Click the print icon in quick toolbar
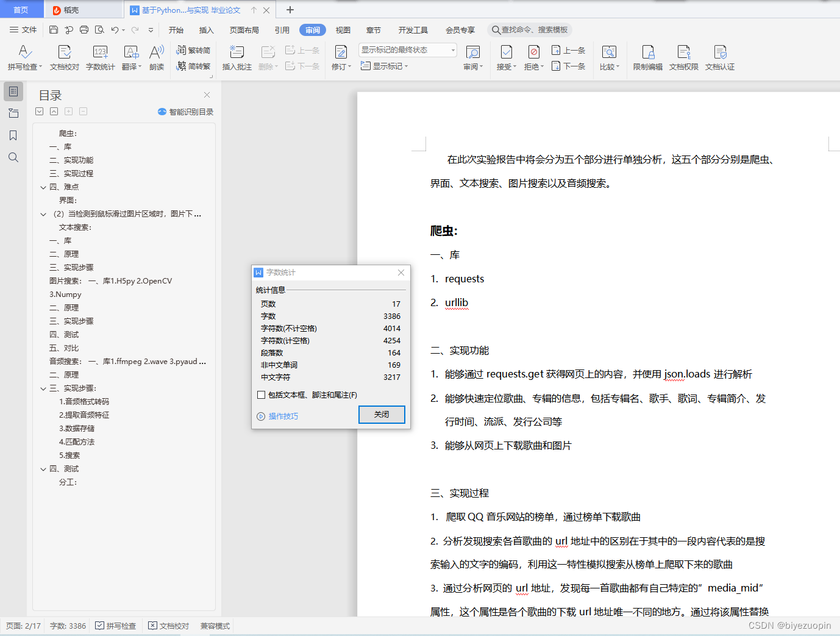Viewport: 840px width, 636px height. click(84, 30)
